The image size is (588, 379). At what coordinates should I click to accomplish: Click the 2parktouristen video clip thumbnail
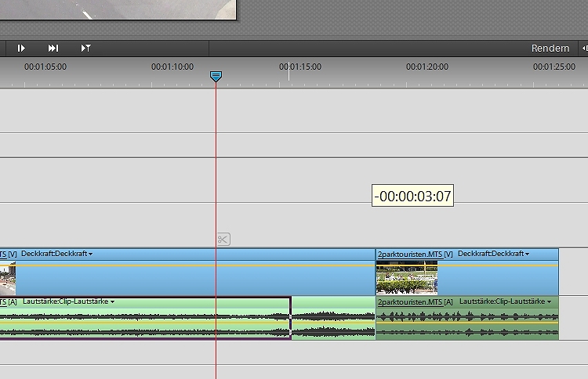click(407, 277)
